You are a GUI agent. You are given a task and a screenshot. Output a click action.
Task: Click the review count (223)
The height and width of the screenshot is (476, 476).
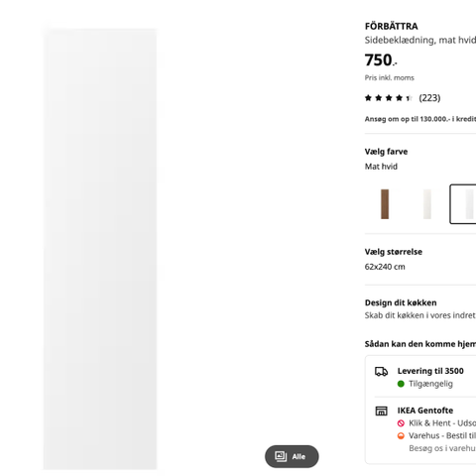(429, 98)
